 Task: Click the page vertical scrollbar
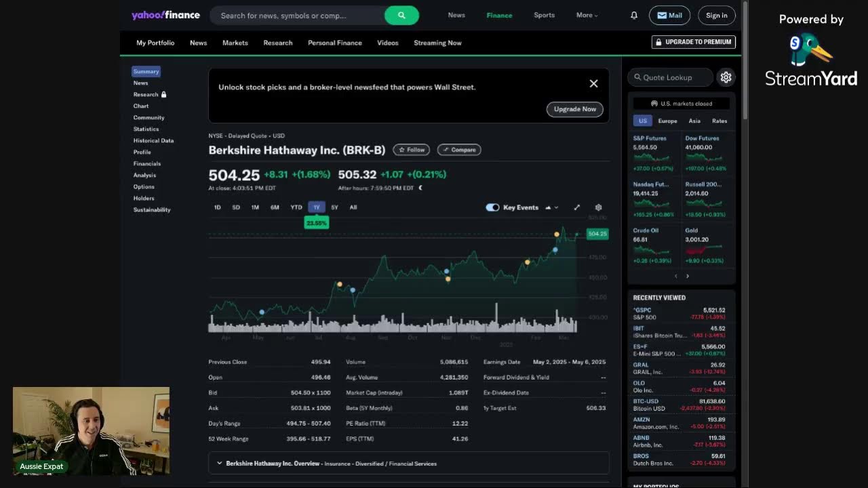coord(745,60)
